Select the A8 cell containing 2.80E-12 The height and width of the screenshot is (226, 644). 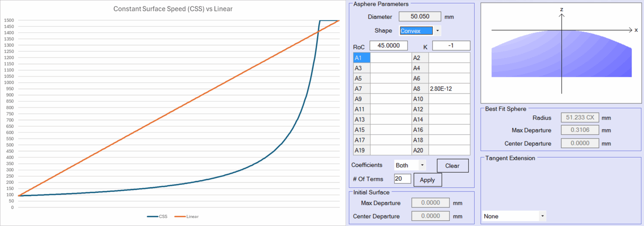pyautogui.click(x=449, y=89)
